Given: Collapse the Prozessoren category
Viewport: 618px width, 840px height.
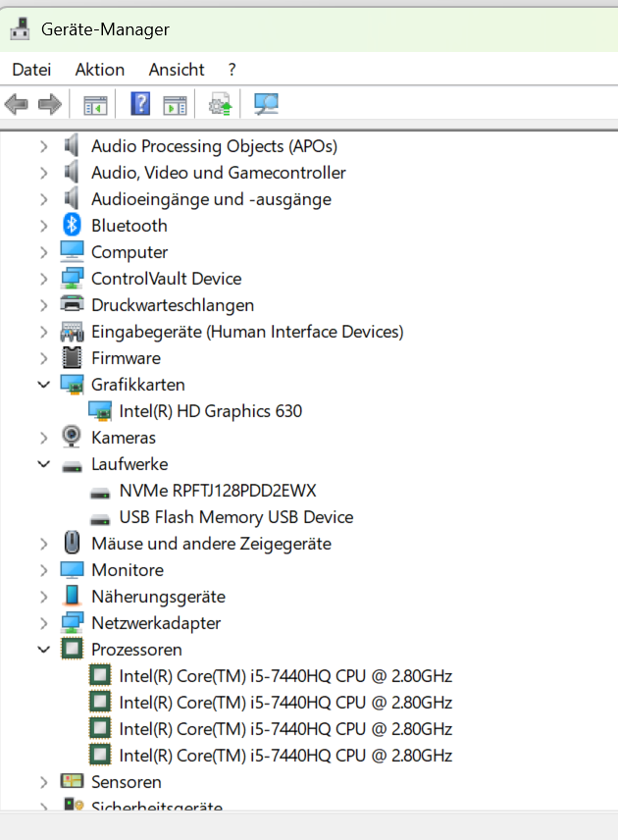Looking at the screenshot, I should pyautogui.click(x=44, y=649).
